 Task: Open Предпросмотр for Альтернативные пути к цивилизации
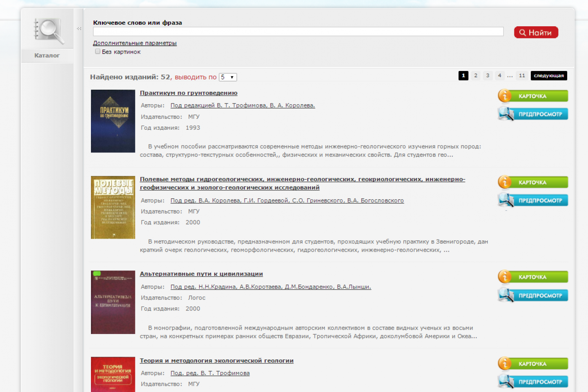point(533,295)
